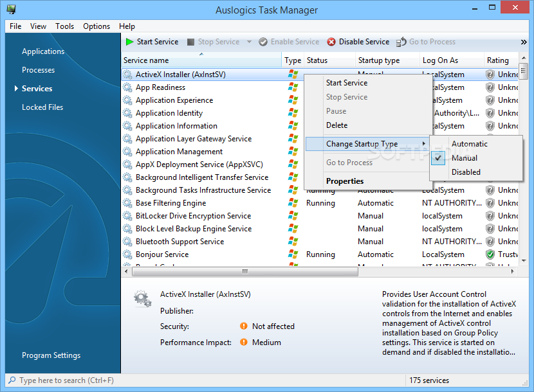This screenshot has height=392, width=534.
Task: Click the green trusted shield for Bonjour Service
Action: (490, 254)
